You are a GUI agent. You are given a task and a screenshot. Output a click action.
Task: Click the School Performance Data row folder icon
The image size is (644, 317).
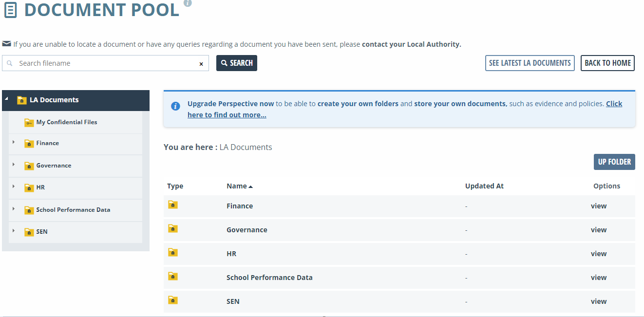[173, 276]
